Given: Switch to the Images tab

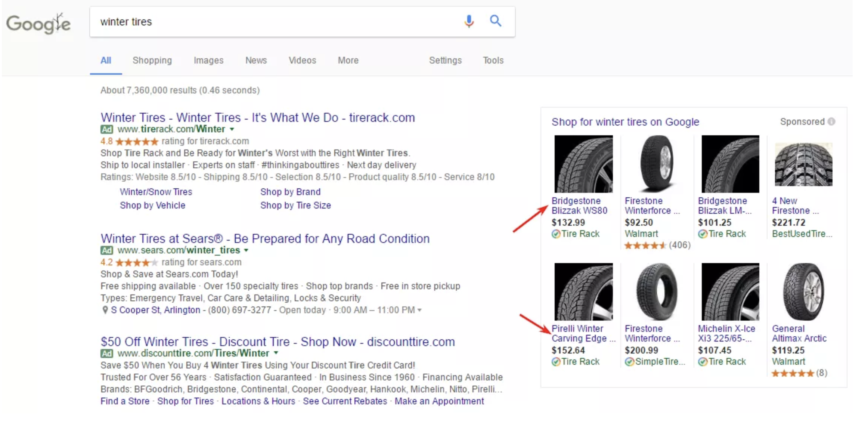Looking at the screenshot, I should coord(208,60).
